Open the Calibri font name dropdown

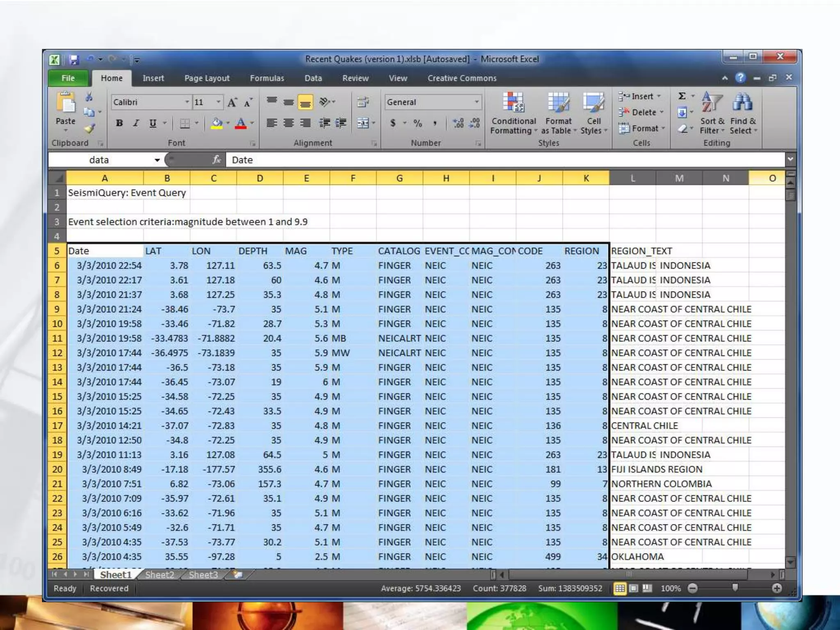187,102
